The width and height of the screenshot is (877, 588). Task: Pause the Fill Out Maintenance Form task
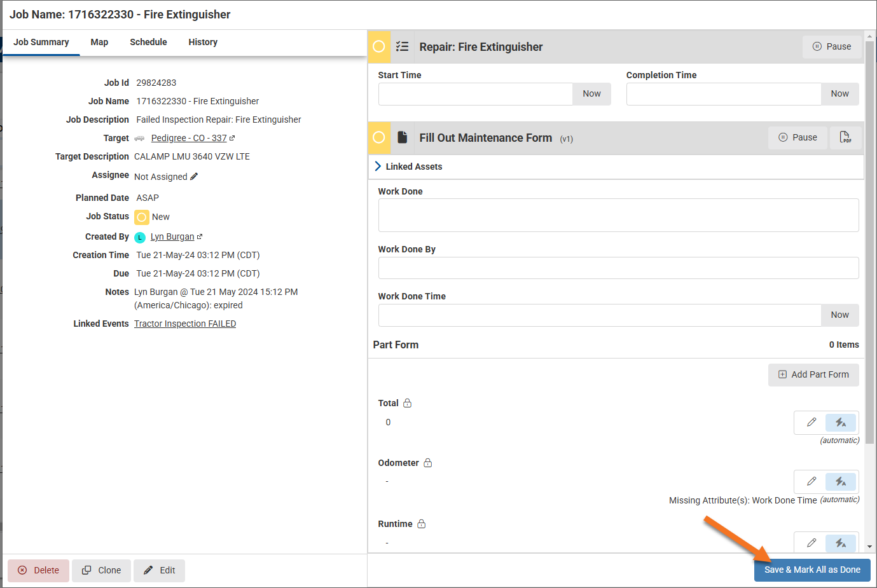[x=798, y=137]
